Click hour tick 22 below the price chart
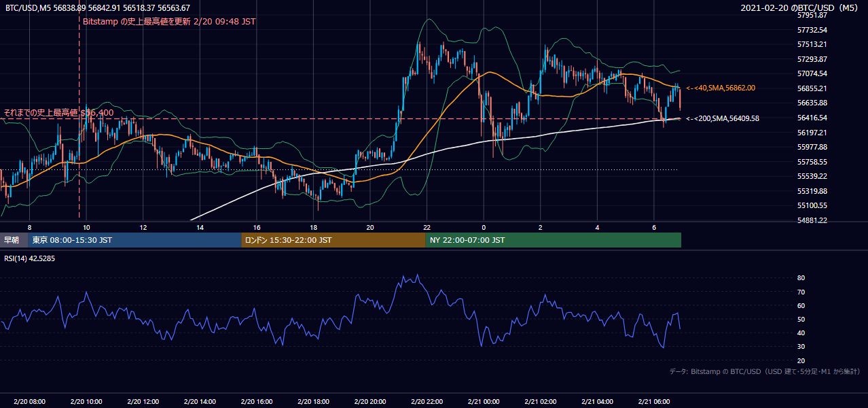Image resolution: width=868 pixels, height=408 pixels. click(x=427, y=227)
